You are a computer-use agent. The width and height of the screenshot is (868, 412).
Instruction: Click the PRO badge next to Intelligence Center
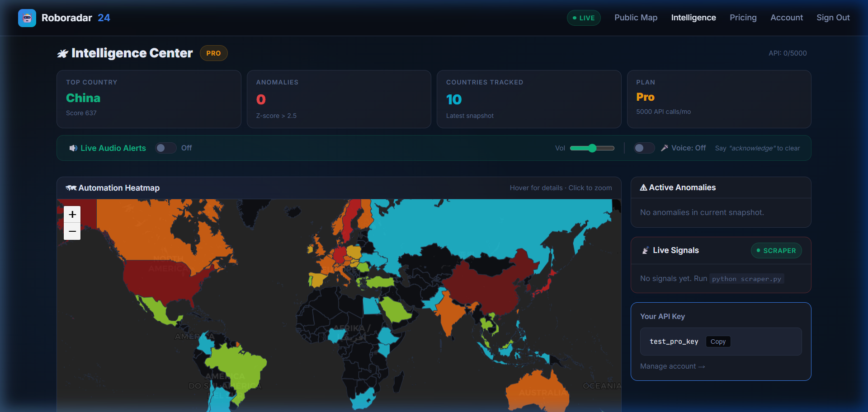pos(213,53)
